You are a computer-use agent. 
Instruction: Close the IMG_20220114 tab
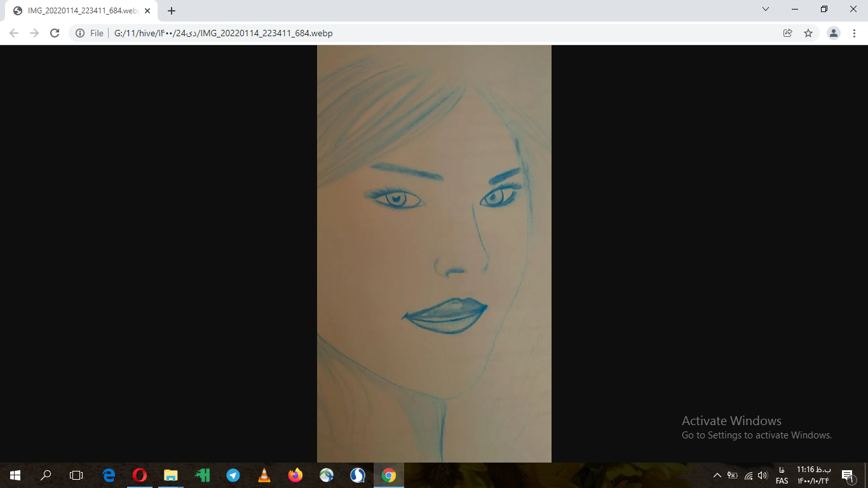[147, 11]
